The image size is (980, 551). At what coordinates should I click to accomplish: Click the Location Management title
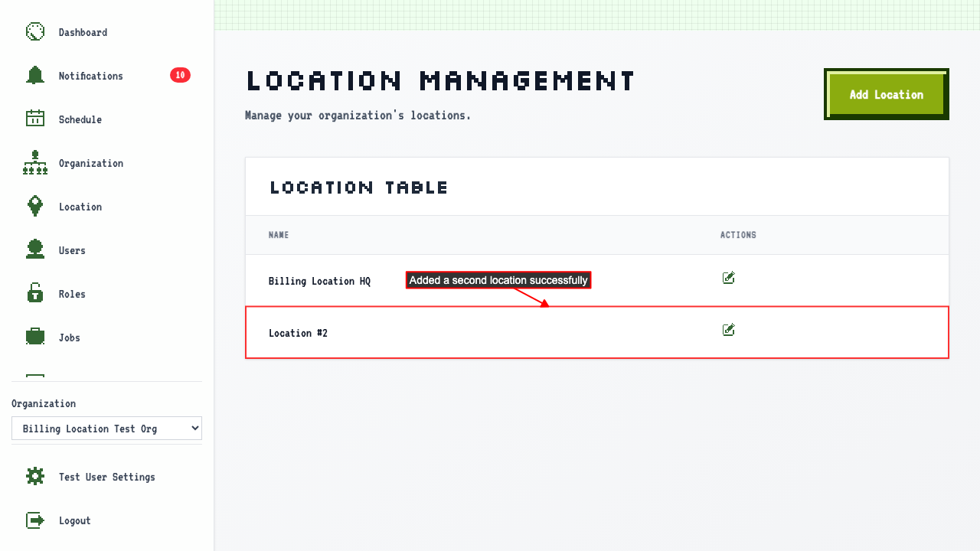tap(440, 80)
